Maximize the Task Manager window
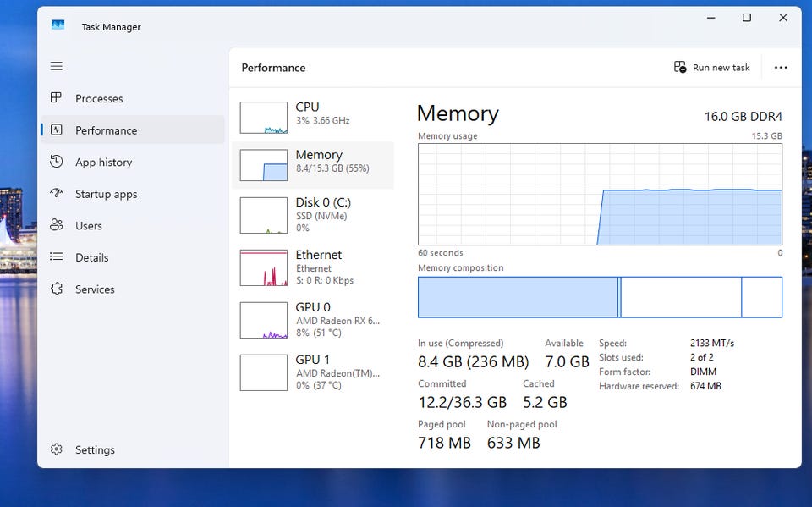This screenshot has width=812, height=507. (x=747, y=18)
